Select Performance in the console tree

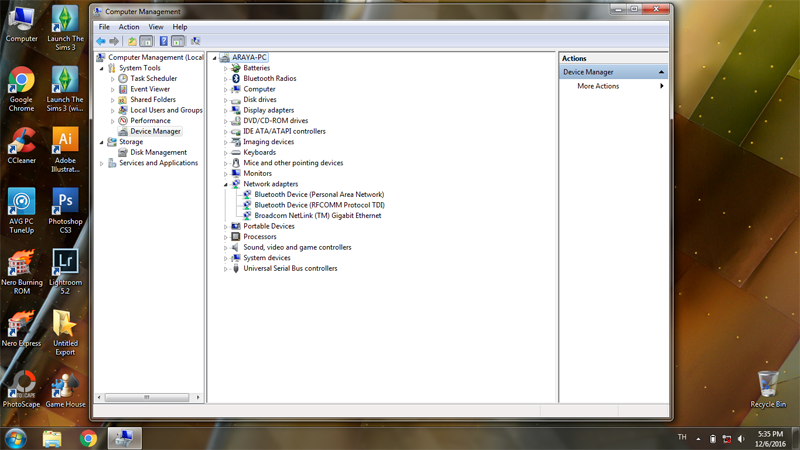(x=151, y=121)
